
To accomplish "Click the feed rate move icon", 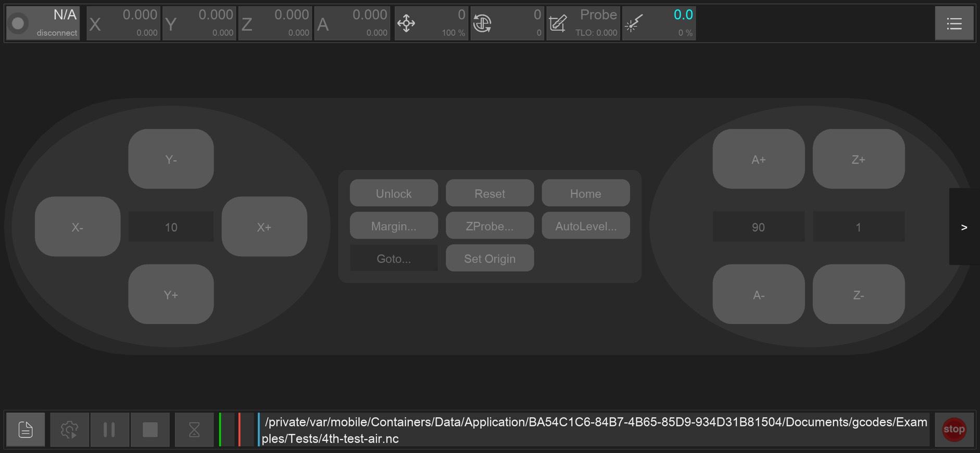I will (406, 23).
